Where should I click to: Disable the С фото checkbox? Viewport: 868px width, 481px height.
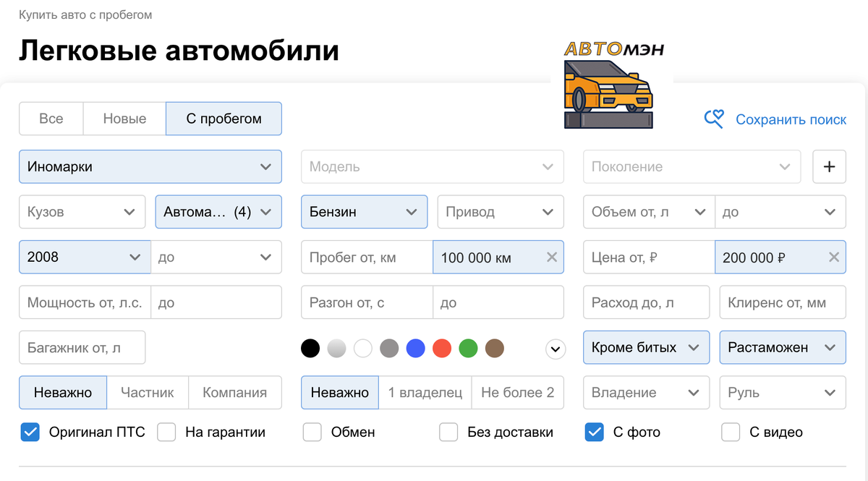click(x=594, y=432)
